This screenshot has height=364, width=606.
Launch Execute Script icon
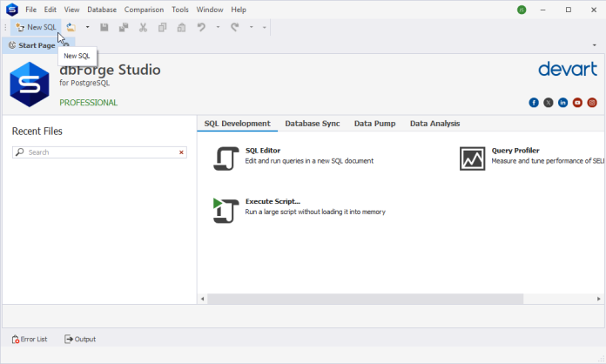[226, 210]
